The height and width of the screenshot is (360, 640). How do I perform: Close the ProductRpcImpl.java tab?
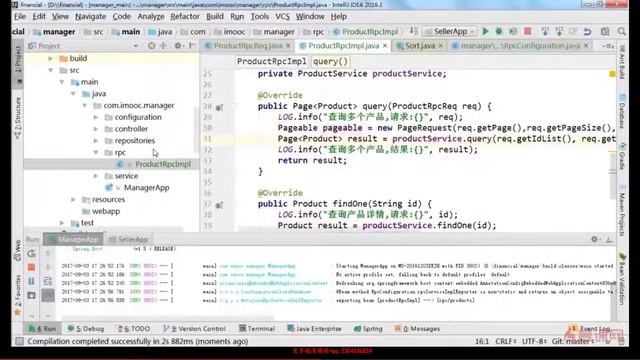[385, 46]
